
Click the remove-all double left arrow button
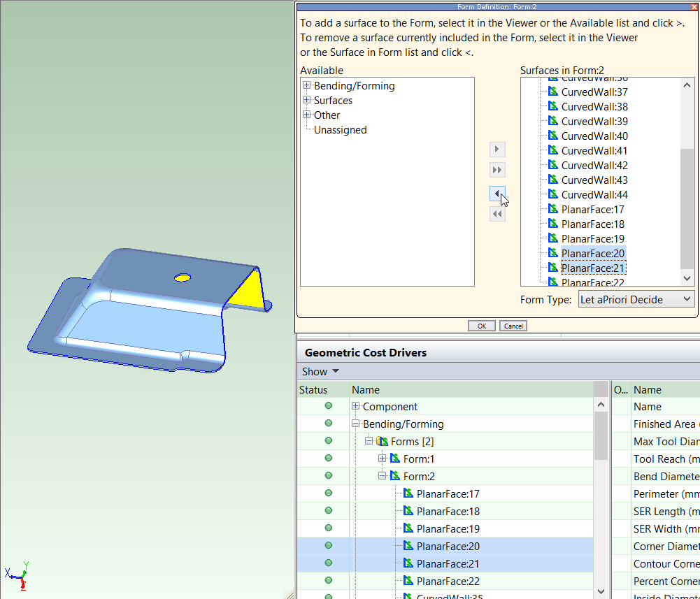497,215
